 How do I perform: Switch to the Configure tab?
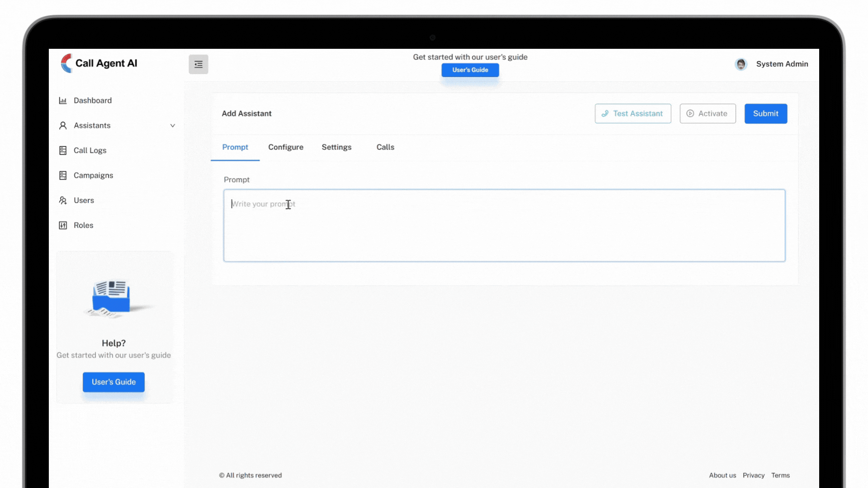286,147
